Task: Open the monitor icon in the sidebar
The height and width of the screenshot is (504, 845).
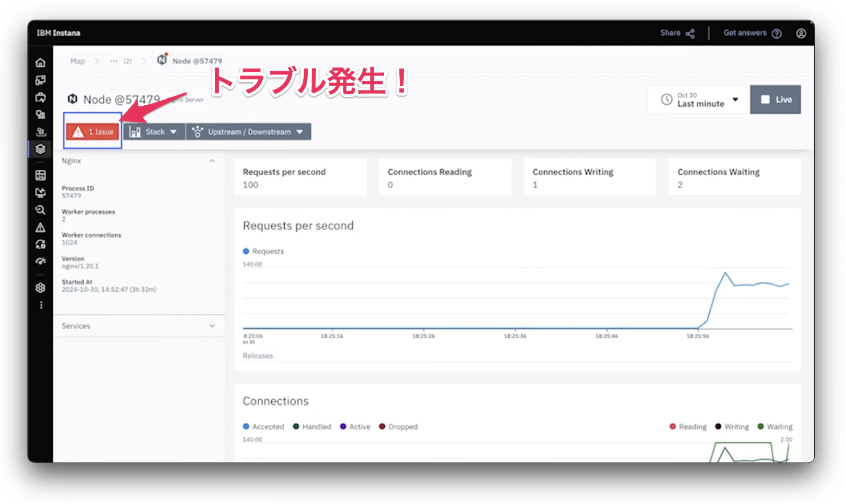Action: [40, 192]
